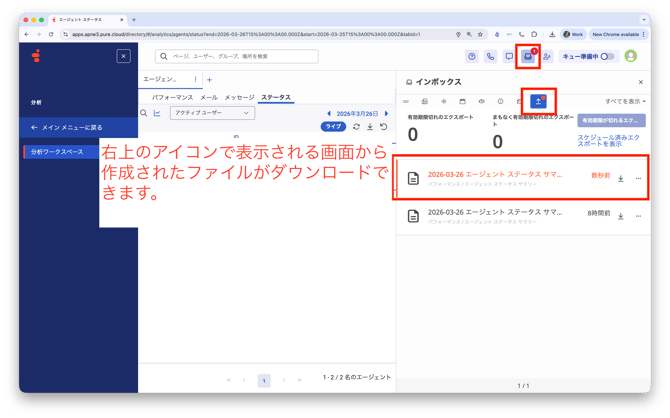
Task: Click the Genesys logo in sidebar
Action: [36, 56]
